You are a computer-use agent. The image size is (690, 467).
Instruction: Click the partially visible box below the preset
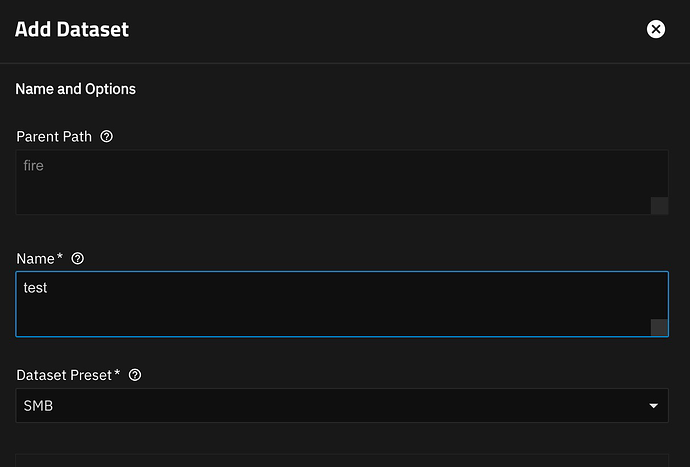coord(342,460)
